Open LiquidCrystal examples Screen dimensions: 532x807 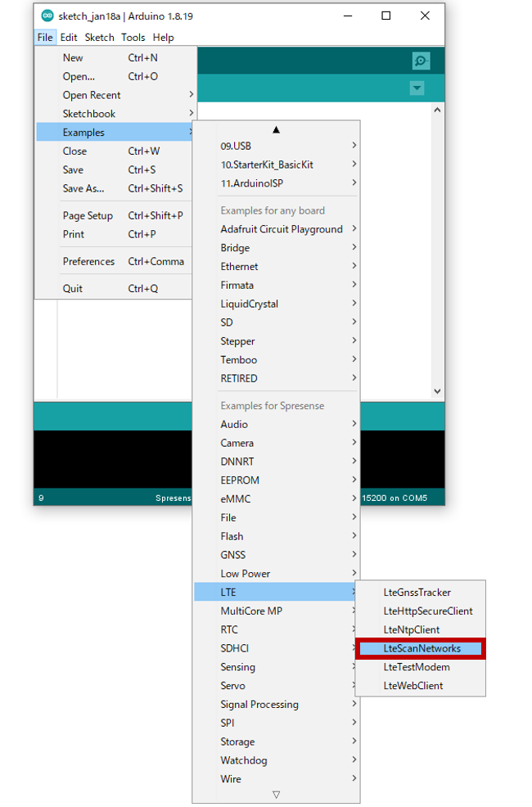coord(277,304)
